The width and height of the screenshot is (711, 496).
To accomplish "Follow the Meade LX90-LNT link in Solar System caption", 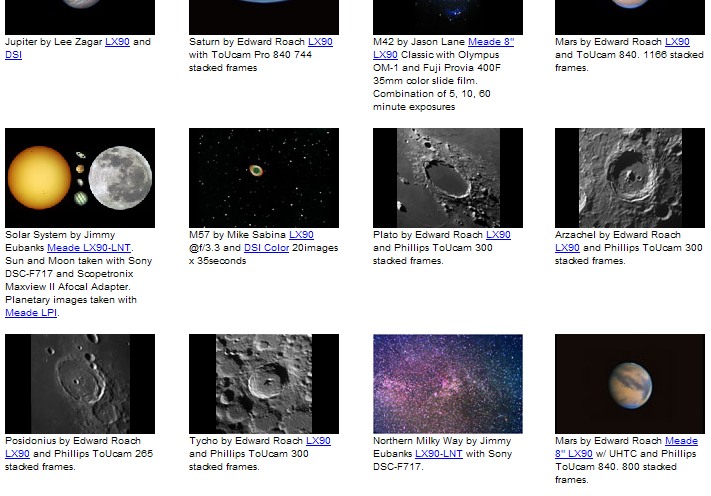I will click(x=89, y=248).
